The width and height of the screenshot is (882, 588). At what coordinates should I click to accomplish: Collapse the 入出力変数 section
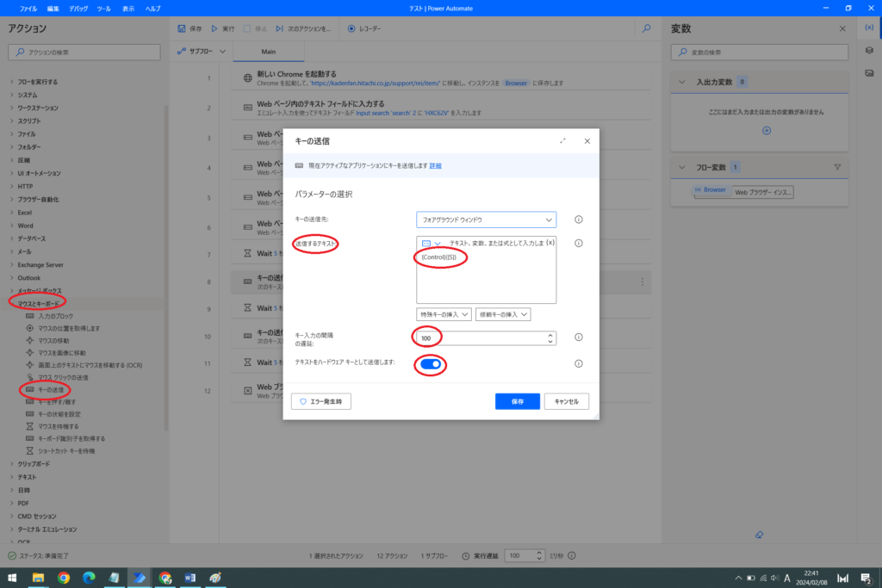pos(680,82)
